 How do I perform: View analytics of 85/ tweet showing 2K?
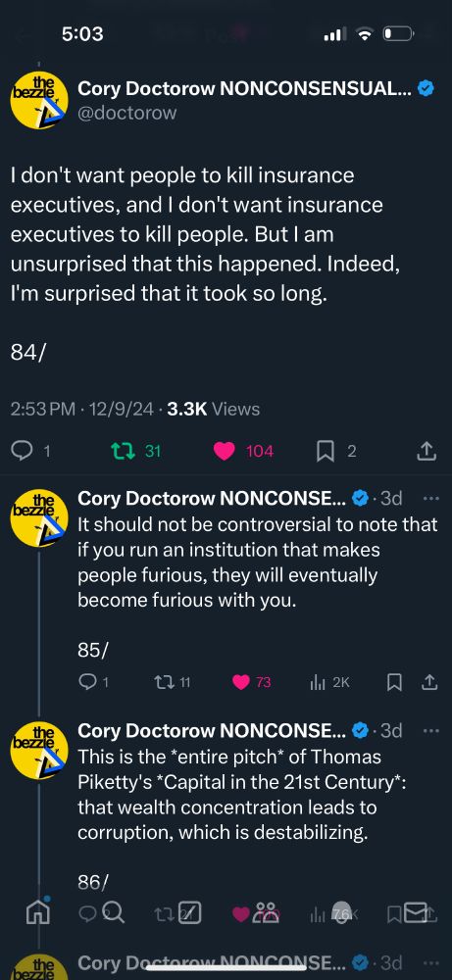[x=318, y=682]
